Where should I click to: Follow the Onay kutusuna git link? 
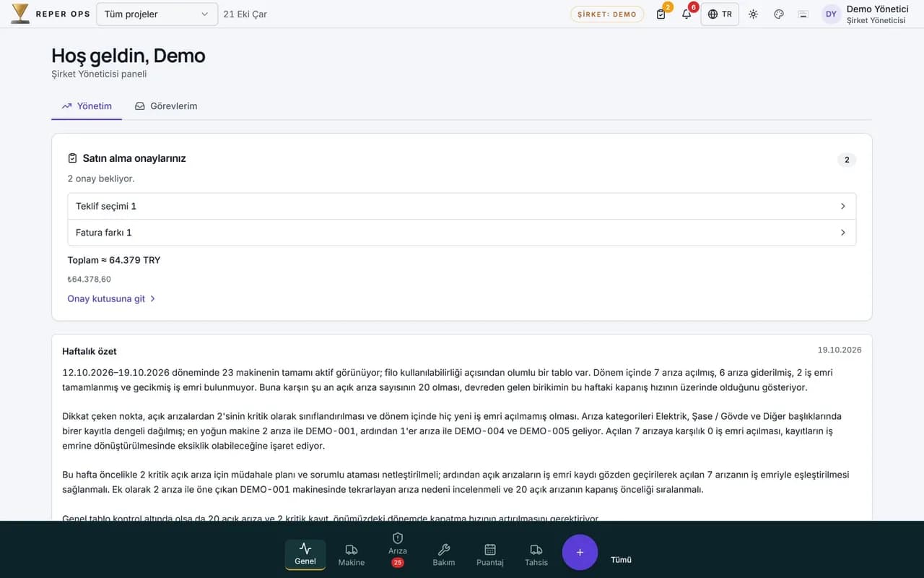pyautogui.click(x=112, y=298)
